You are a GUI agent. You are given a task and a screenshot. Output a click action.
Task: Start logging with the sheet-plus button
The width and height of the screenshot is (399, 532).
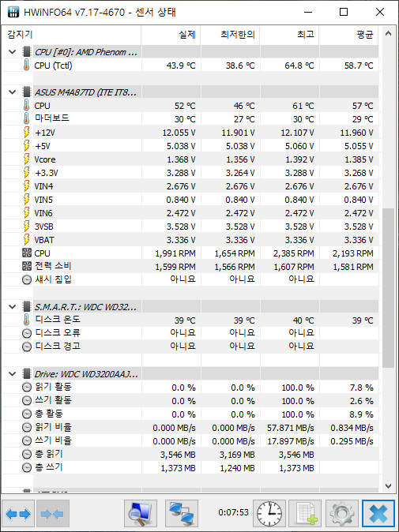click(x=305, y=514)
